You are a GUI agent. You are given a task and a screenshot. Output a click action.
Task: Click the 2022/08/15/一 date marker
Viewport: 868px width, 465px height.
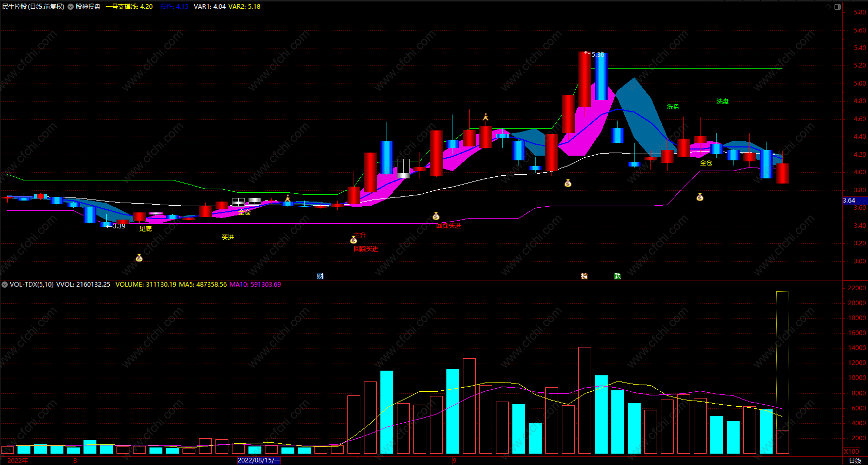[259, 460]
